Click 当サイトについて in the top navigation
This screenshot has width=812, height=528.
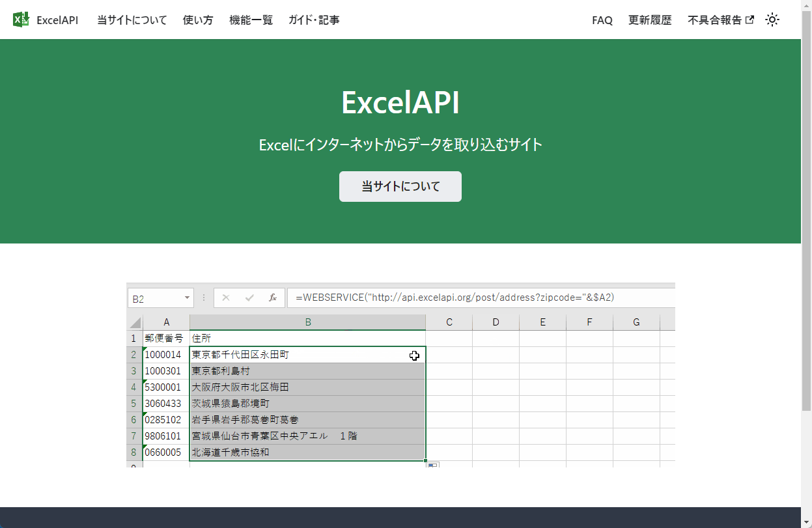pyautogui.click(x=131, y=20)
